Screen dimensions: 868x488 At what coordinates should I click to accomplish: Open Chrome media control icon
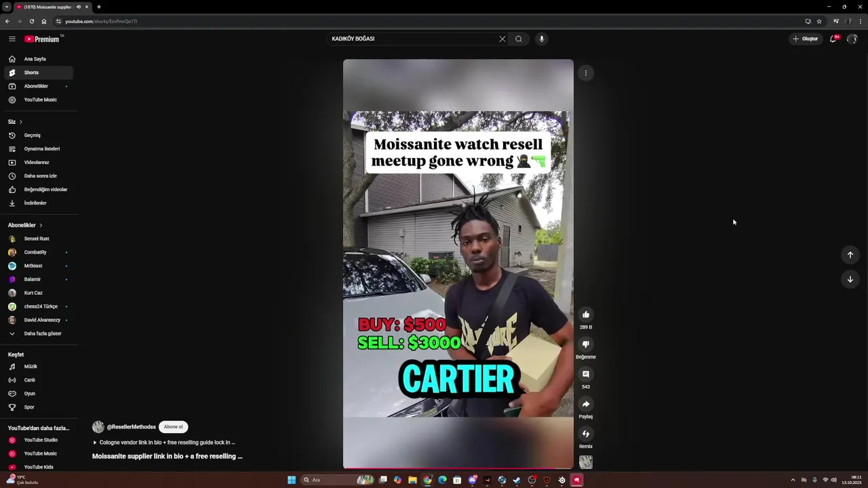[836, 21]
